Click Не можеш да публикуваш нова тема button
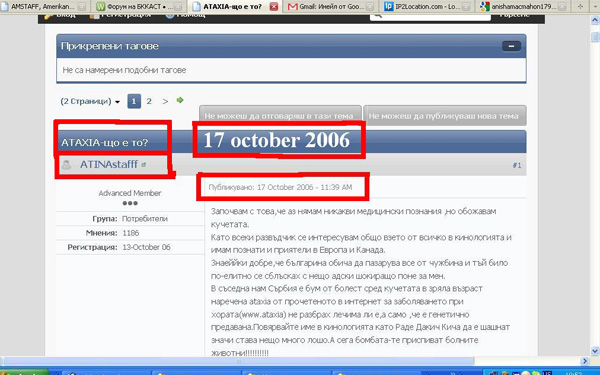This screenshot has height=375, width=600. (x=444, y=116)
